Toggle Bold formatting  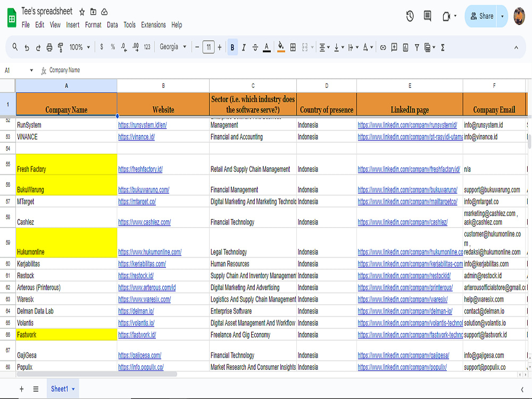232,47
